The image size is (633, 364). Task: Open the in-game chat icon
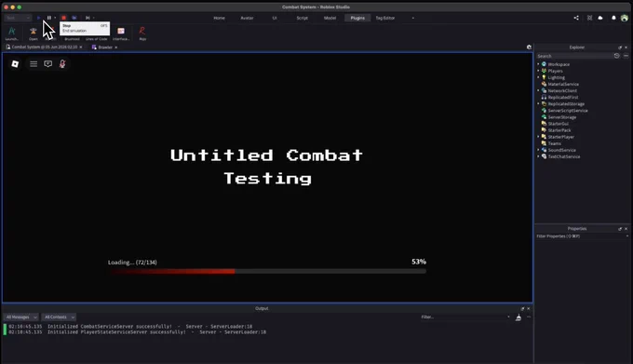48,63
